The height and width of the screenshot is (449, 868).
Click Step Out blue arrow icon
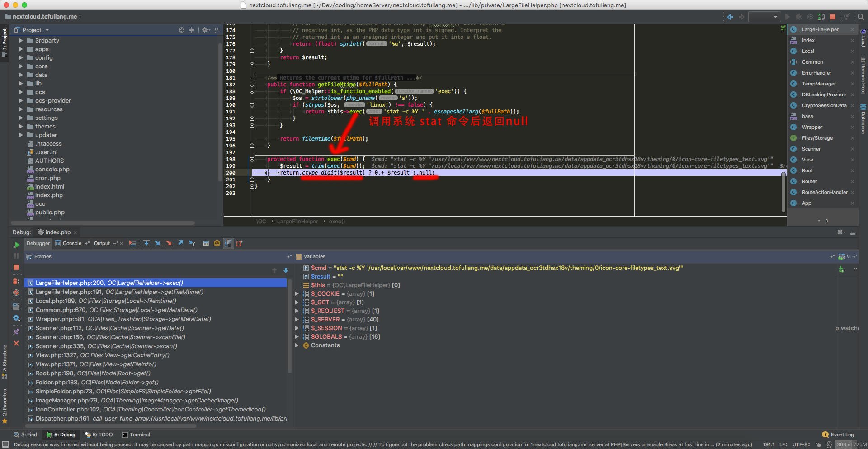pos(180,243)
